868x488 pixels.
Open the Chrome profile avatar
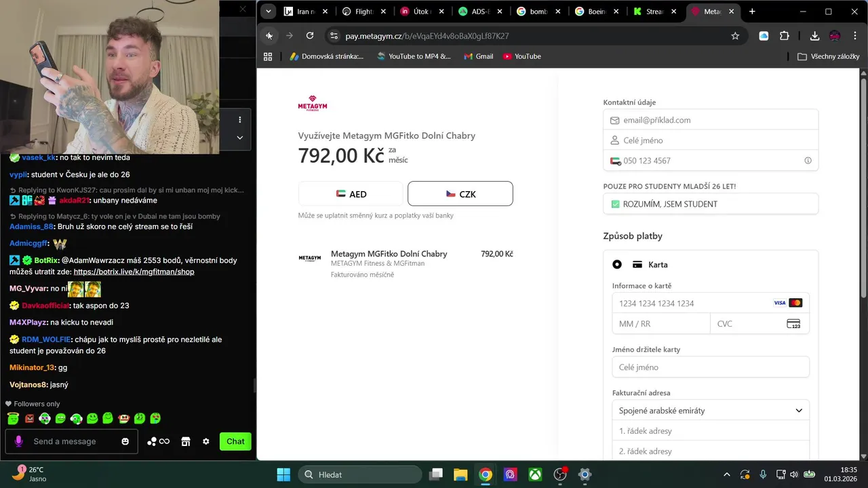pos(835,36)
